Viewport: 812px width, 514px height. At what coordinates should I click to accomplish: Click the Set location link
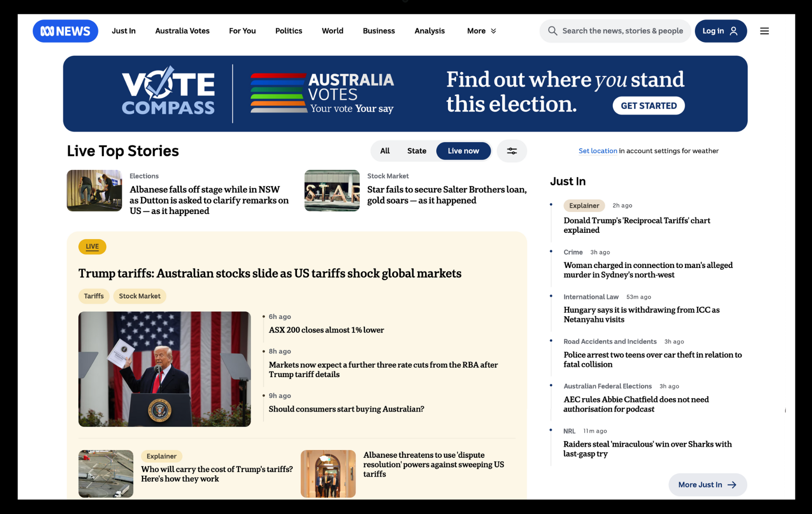(x=598, y=151)
